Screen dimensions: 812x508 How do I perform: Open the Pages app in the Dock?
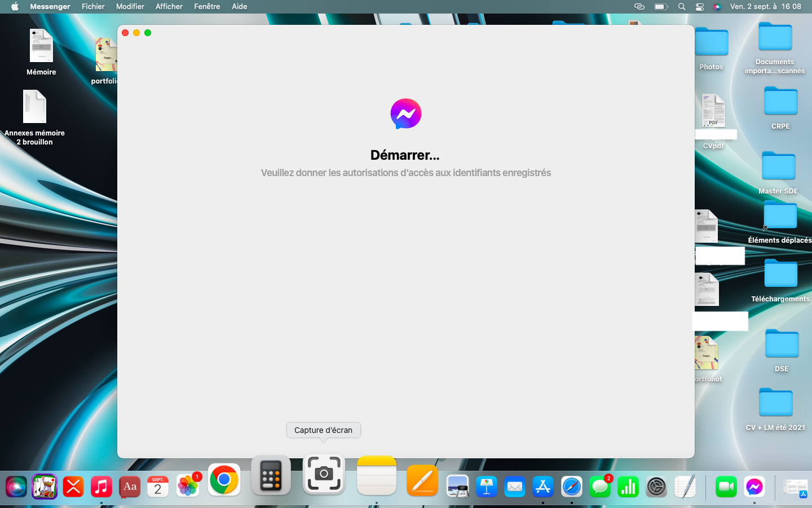pos(422,481)
